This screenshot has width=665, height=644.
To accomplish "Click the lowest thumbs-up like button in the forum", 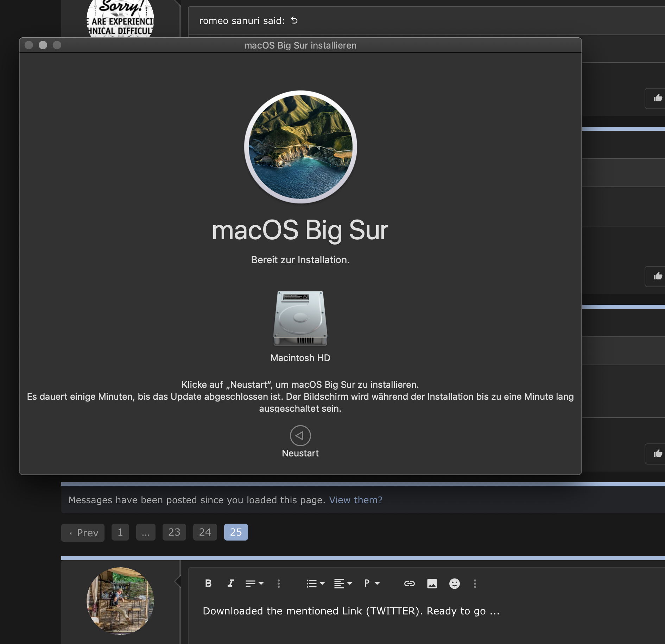I will click(x=657, y=454).
